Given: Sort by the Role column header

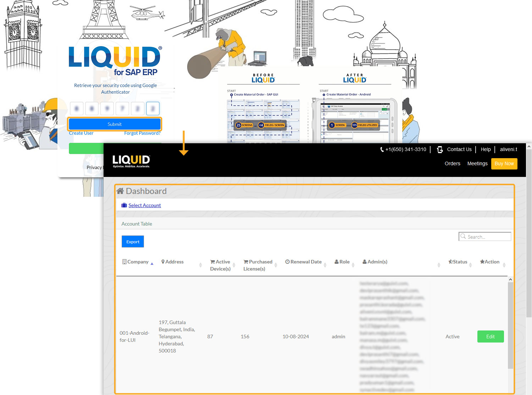Looking at the screenshot, I should [344, 262].
